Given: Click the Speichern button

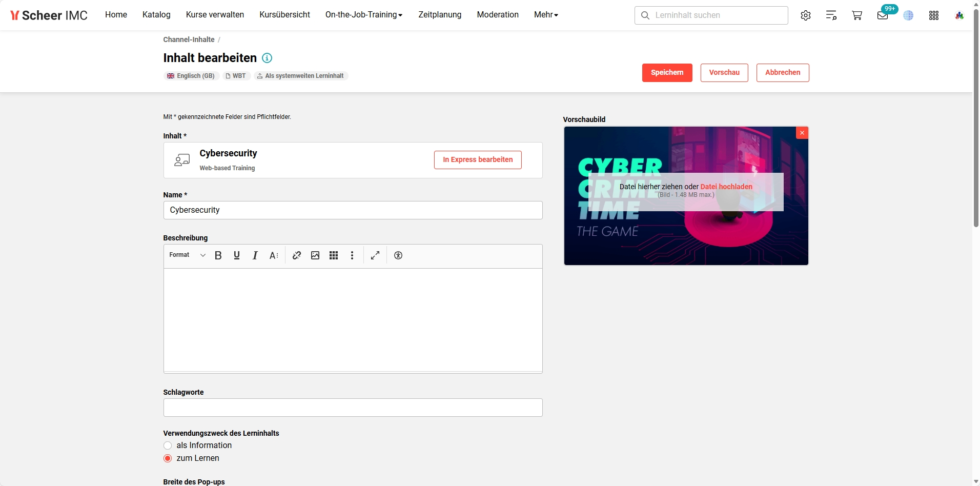Looking at the screenshot, I should 667,73.
